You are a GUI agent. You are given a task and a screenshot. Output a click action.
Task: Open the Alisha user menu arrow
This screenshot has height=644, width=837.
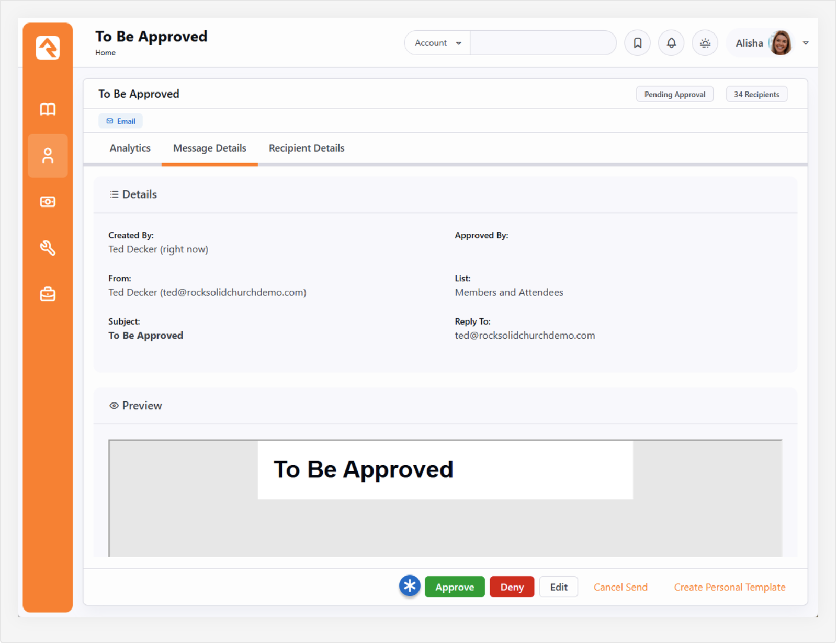click(x=806, y=43)
